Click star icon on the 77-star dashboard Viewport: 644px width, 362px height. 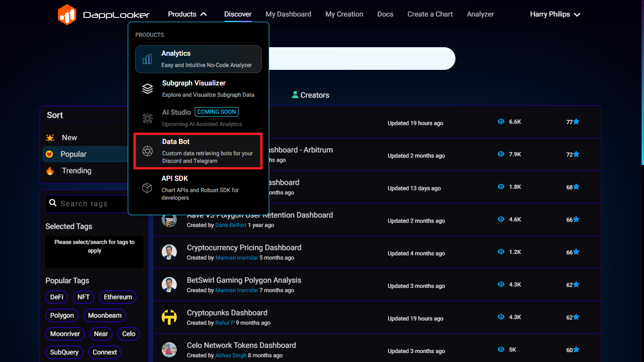(576, 122)
